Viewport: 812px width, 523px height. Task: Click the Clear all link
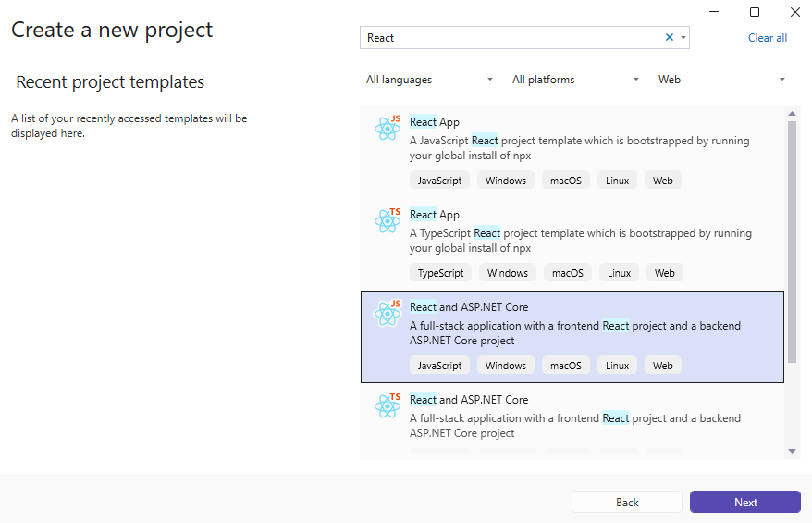click(768, 38)
